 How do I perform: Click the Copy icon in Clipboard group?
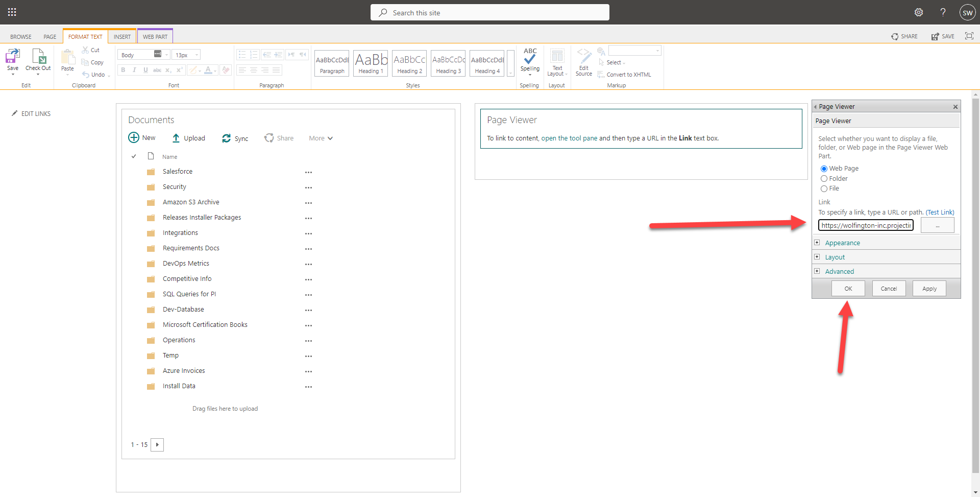(85, 62)
